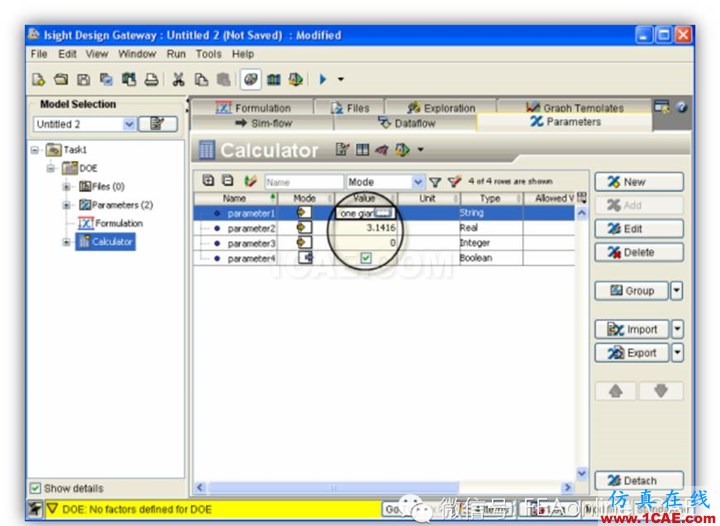
Task: Click into the Name filter field
Action: pyautogui.click(x=304, y=182)
